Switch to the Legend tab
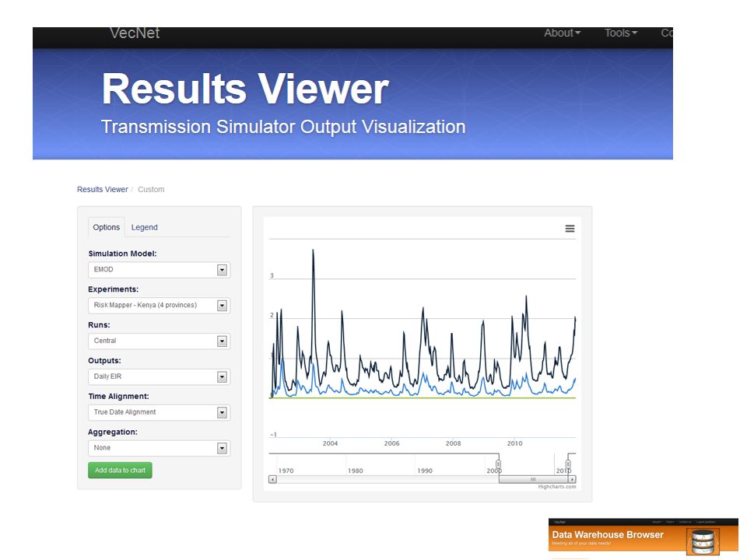Viewport: 747px width, 560px height. click(x=145, y=228)
